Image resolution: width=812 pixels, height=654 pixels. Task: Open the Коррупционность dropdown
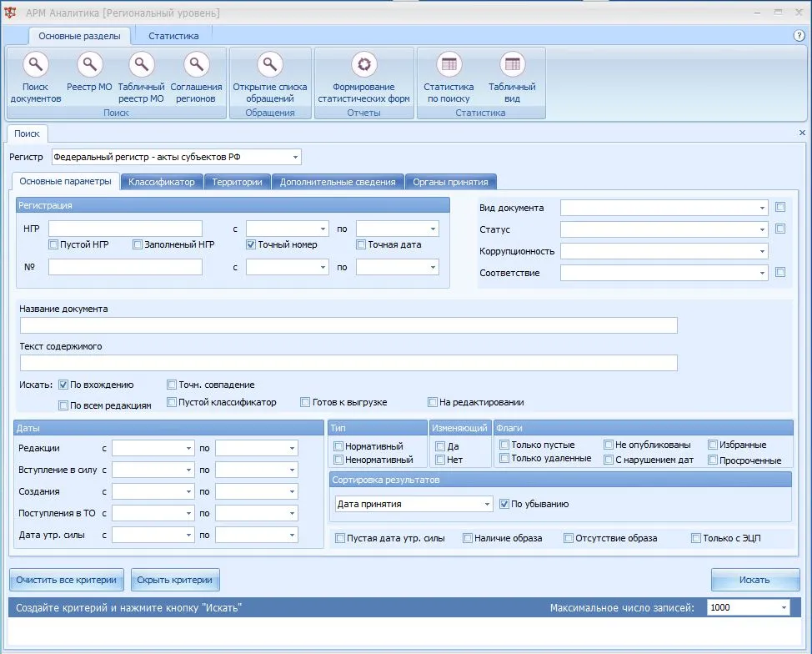[762, 251]
